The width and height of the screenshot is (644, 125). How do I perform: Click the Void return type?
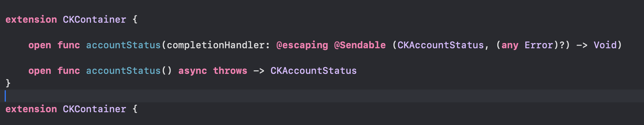click(x=605, y=45)
